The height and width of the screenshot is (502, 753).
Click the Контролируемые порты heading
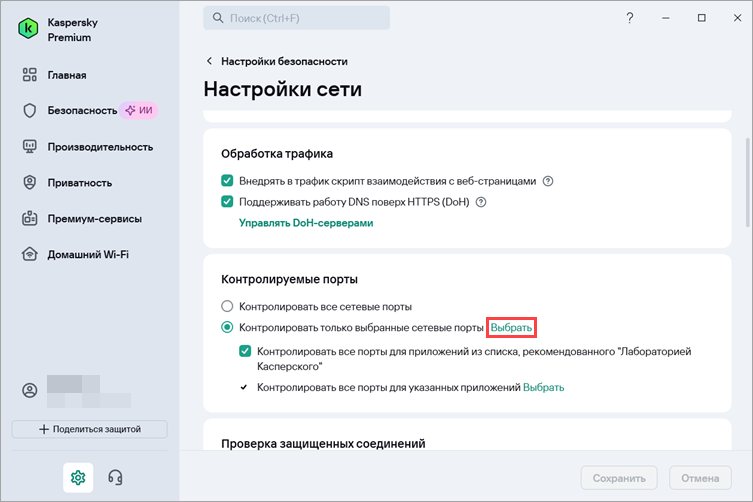coord(289,279)
